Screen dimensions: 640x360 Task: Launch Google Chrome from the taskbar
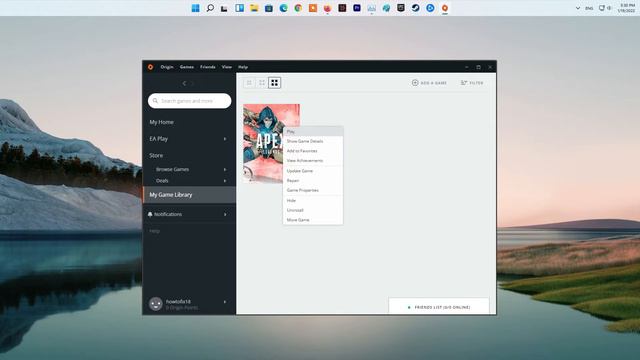click(x=298, y=8)
